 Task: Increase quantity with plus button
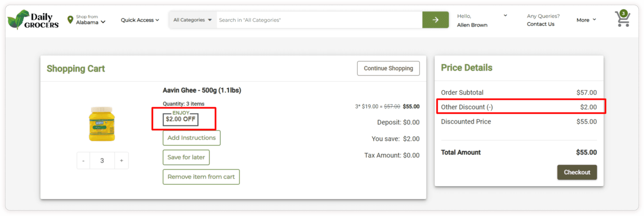click(x=121, y=160)
